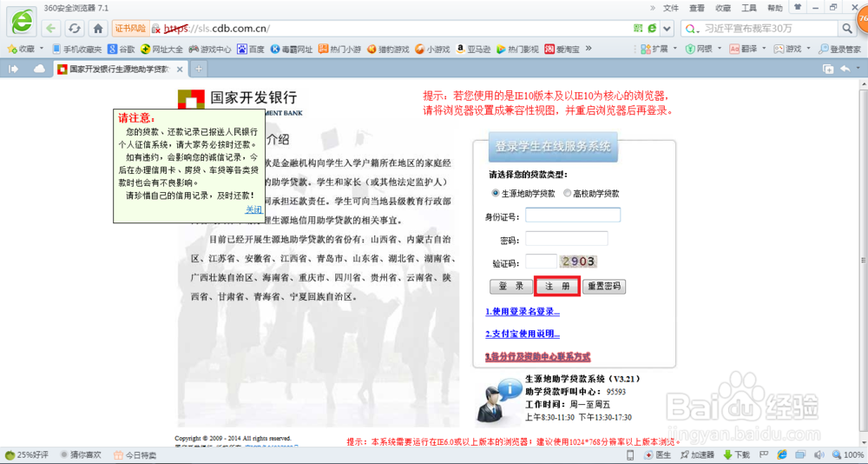Open the 热门影视 bookmark

pos(517,49)
